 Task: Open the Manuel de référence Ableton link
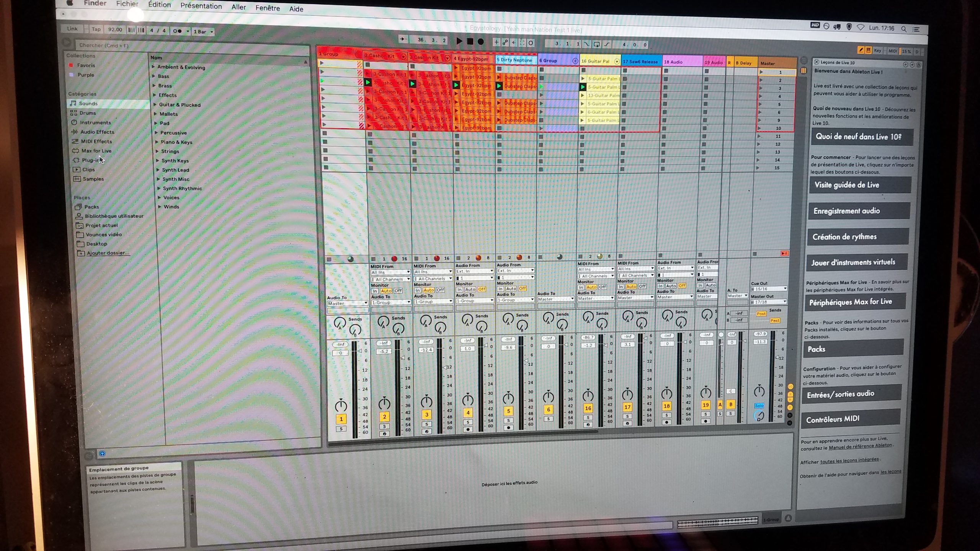tap(860, 446)
